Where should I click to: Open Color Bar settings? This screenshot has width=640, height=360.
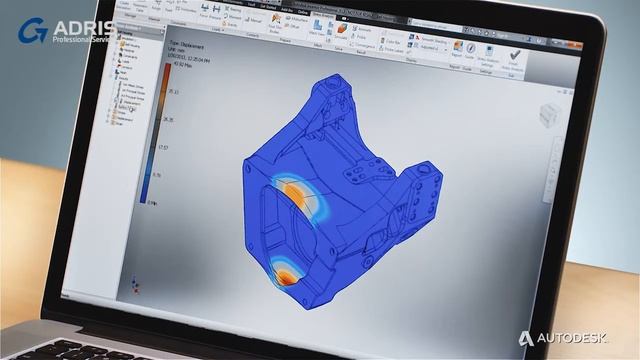point(390,41)
